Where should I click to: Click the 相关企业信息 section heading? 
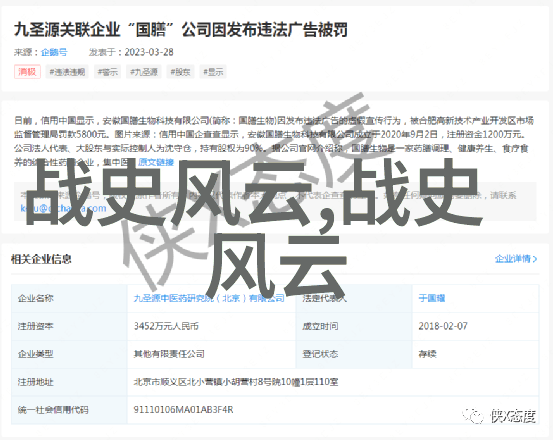41,259
